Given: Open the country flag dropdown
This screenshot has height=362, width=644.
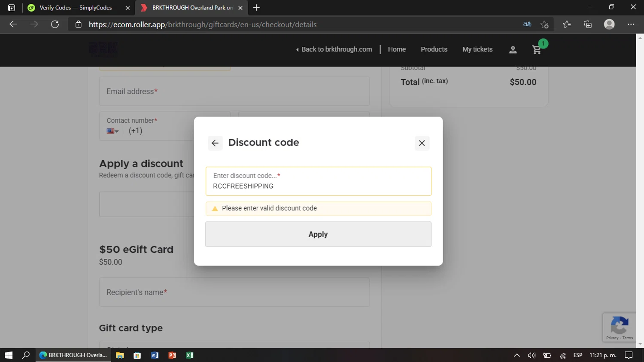Looking at the screenshot, I should point(112,131).
